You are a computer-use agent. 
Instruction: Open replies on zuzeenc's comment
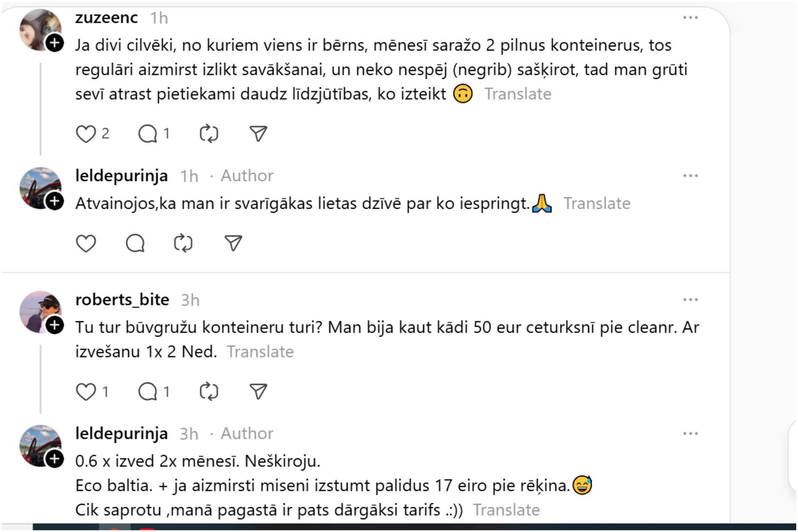pos(148,134)
